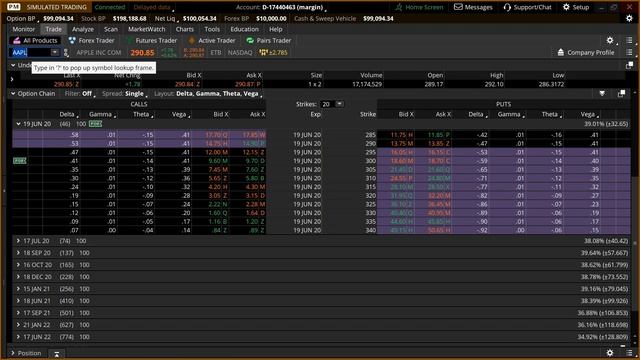Image resolution: width=640 pixels, height=360 pixels.
Task: Go to the Home Screen
Action: coord(419,7)
